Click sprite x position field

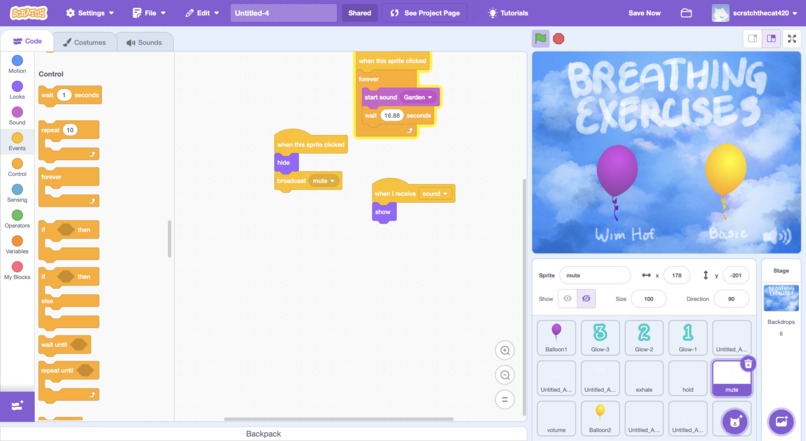[676, 275]
